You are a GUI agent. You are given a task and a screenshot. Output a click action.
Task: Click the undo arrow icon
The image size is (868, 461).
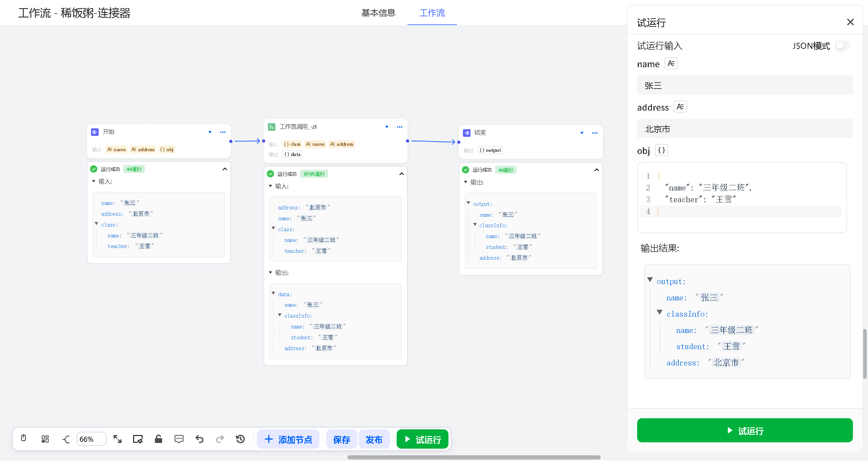click(x=200, y=439)
